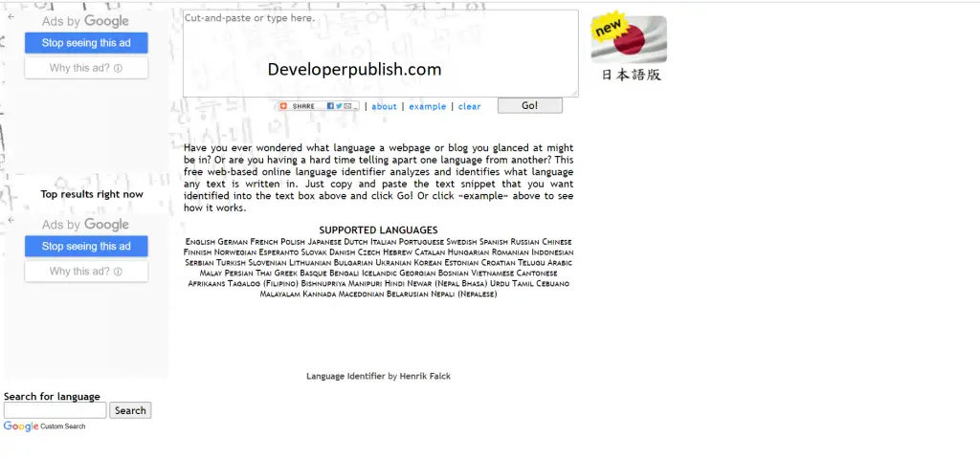980x460 pixels.
Task: Click 'Vietnamese' in supported languages
Action: pos(493,273)
